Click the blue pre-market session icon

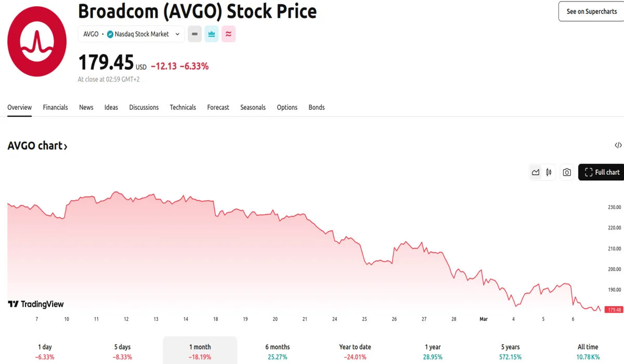[x=212, y=34]
